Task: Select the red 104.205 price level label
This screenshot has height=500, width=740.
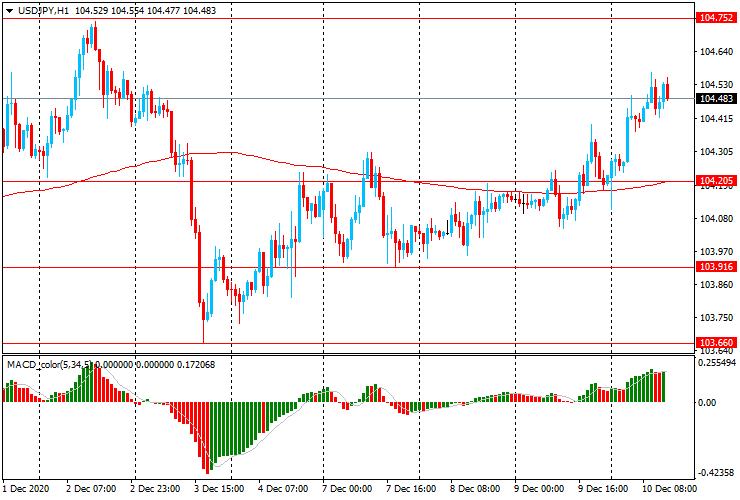Action: 717,182
